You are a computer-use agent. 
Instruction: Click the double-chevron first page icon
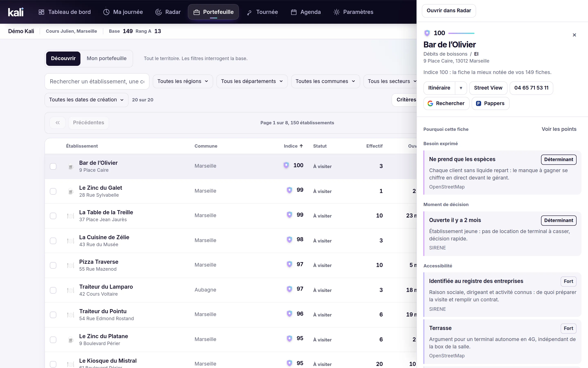pos(58,123)
